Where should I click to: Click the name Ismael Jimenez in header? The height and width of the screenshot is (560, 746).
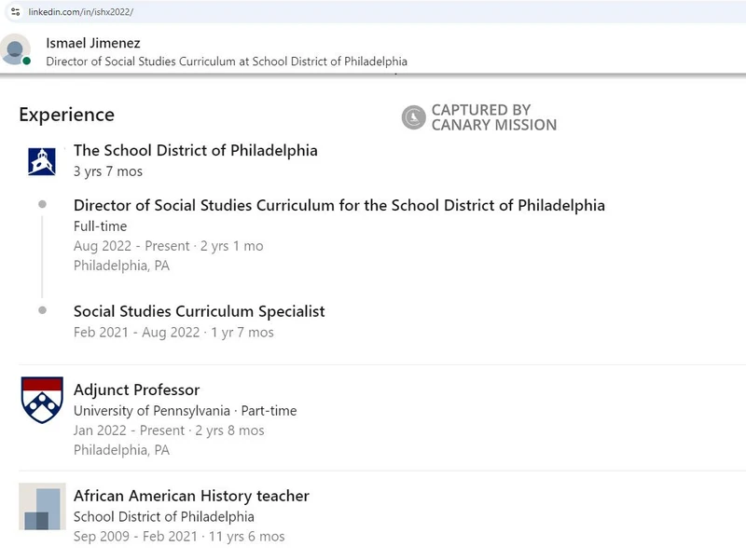93,43
